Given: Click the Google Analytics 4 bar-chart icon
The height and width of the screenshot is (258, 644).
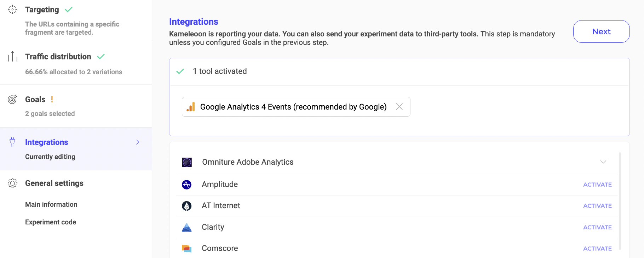Looking at the screenshot, I should point(191,107).
